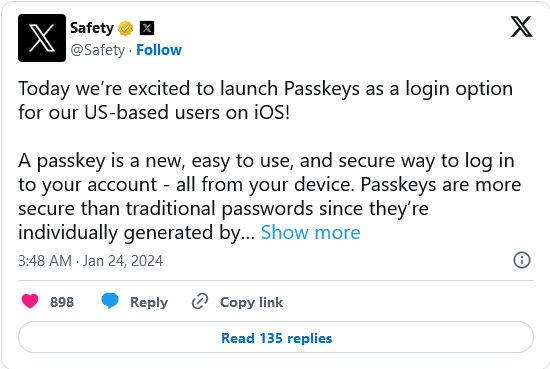Click the 898 likes count
Screen dimensions: 550x369
pyautogui.click(x=62, y=302)
